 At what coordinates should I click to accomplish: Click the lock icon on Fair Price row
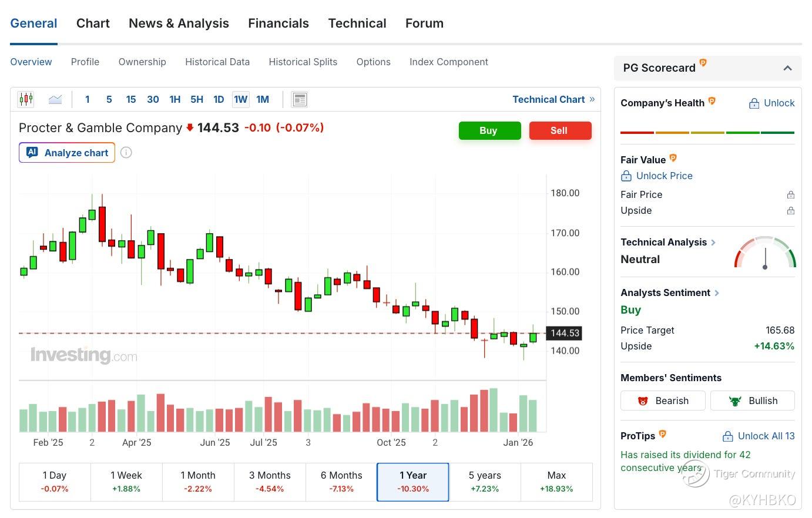point(791,195)
